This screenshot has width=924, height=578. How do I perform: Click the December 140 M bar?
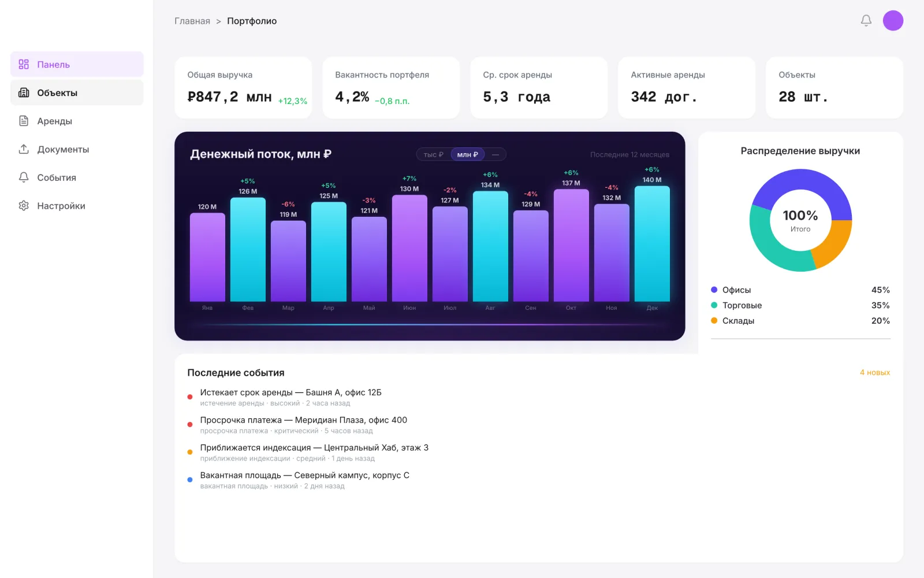[x=652, y=243]
